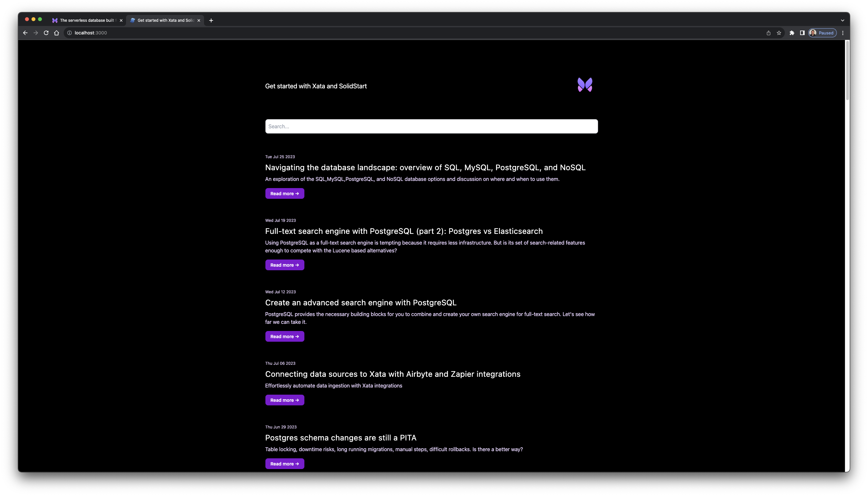Click the Paused profile badge
This screenshot has width=868, height=496.
click(822, 33)
